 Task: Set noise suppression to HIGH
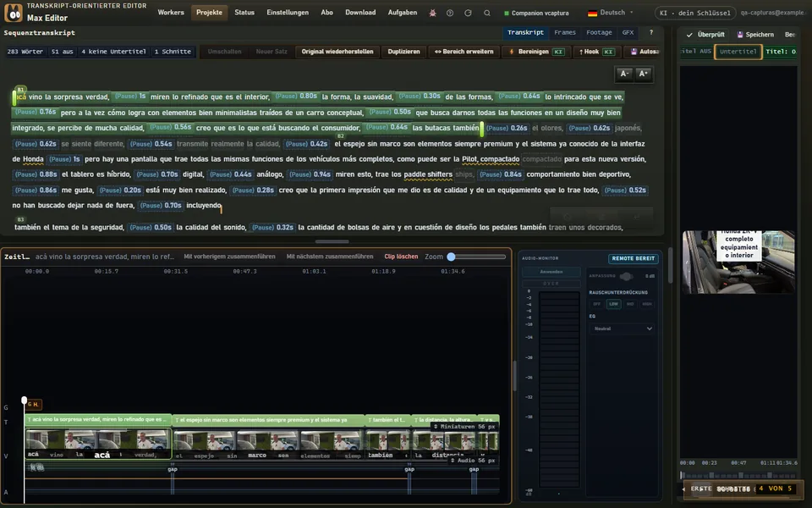tap(647, 304)
